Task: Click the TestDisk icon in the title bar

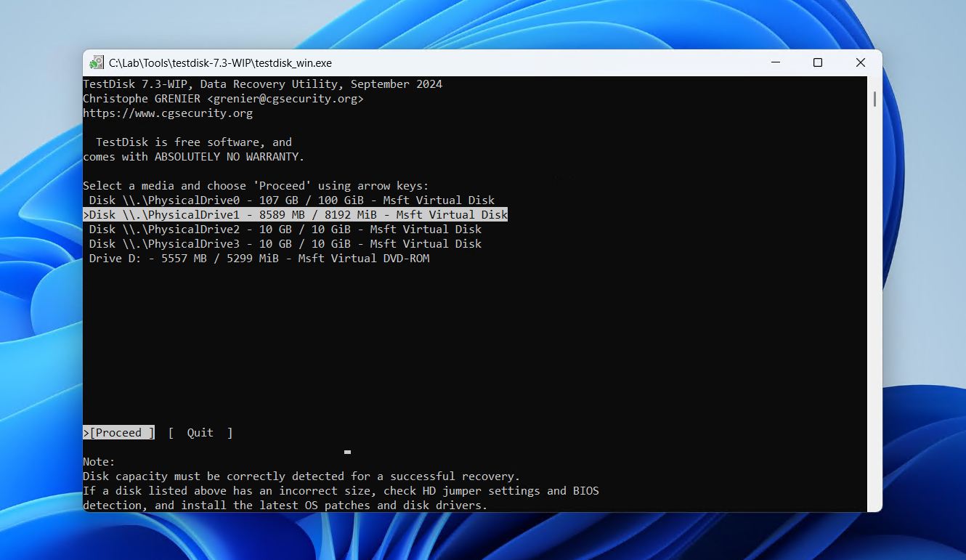Action: point(97,63)
